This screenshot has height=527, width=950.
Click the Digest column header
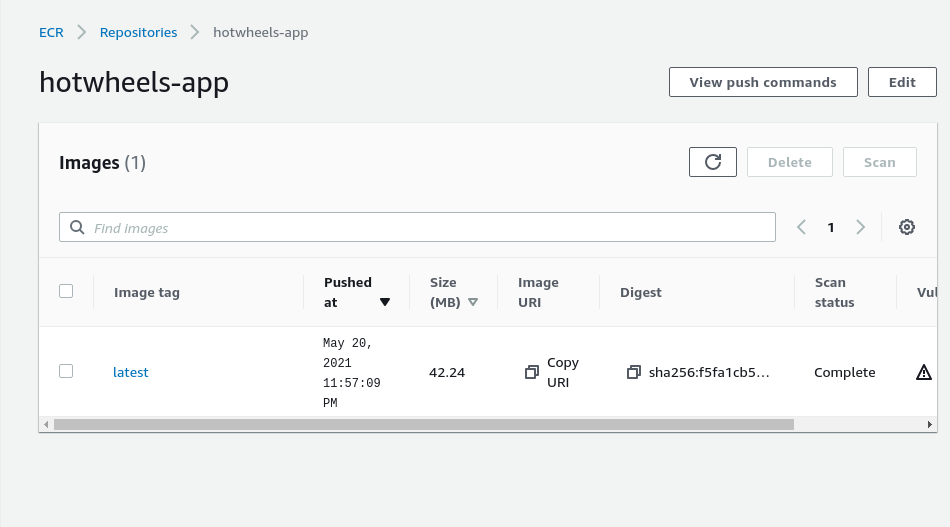640,293
